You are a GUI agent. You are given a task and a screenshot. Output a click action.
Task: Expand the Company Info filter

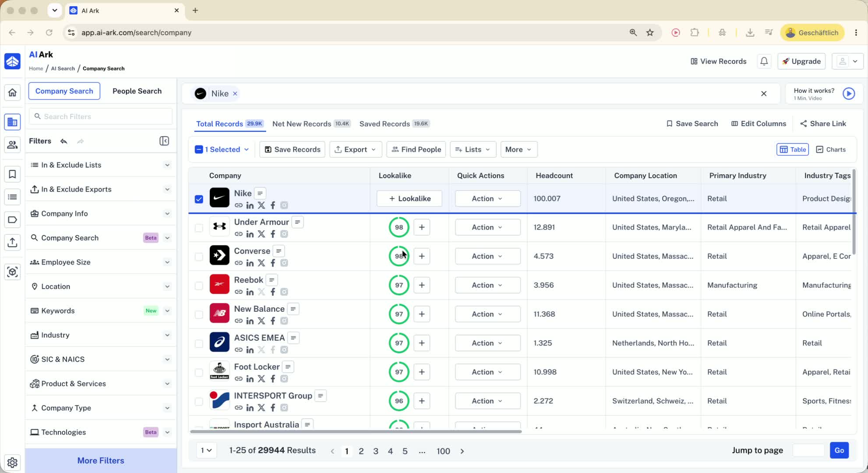point(101,214)
